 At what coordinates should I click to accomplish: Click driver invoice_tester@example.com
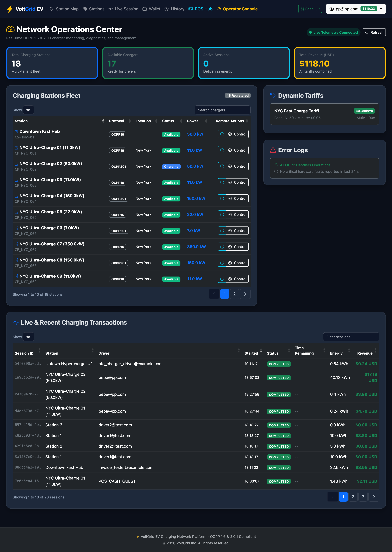126,467
